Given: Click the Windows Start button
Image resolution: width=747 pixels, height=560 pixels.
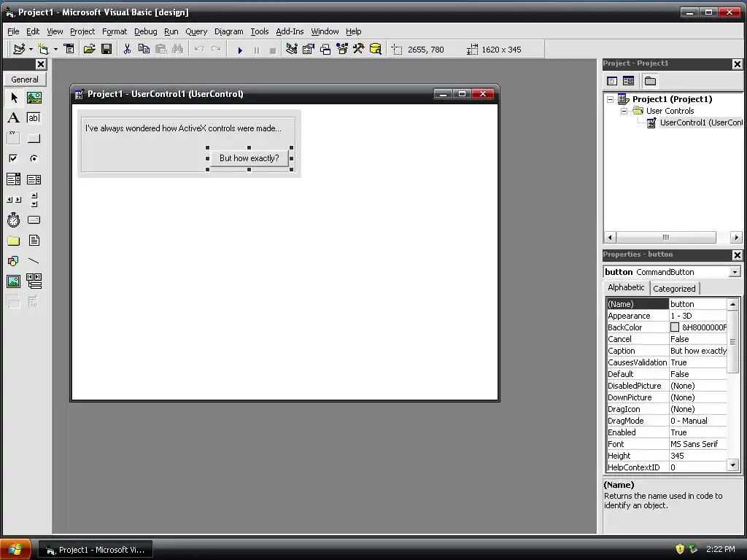Looking at the screenshot, I should pyautogui.click(x=15, y=550).
